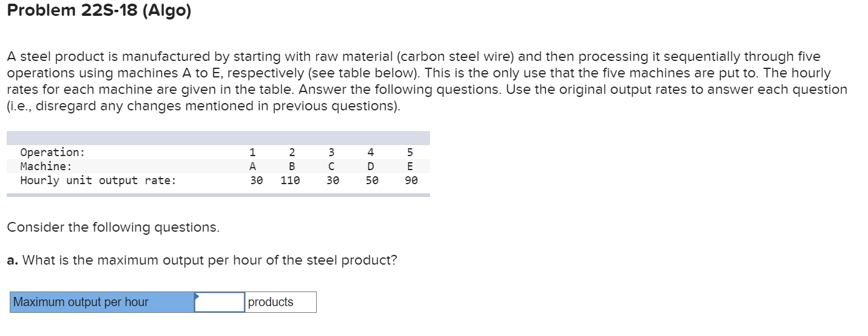Click the "Hourly unit output rate:" row label
The width and height of the screenshot is (868, 336).
point(98,181)
